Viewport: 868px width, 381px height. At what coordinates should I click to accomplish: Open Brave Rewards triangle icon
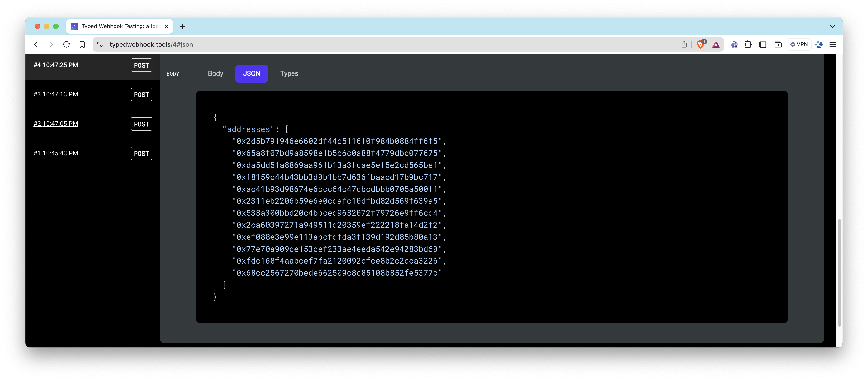(x=716, y=44)
